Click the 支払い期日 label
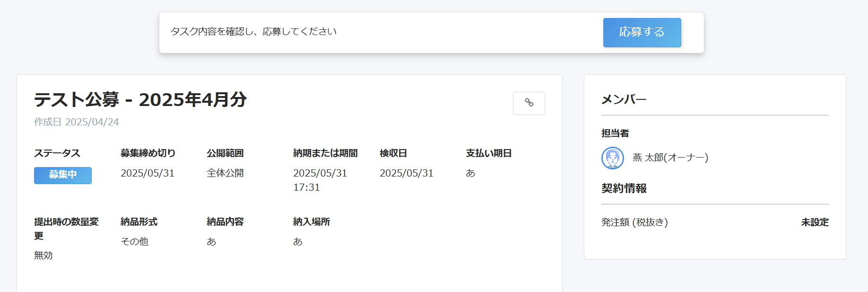 pos(489,153)
